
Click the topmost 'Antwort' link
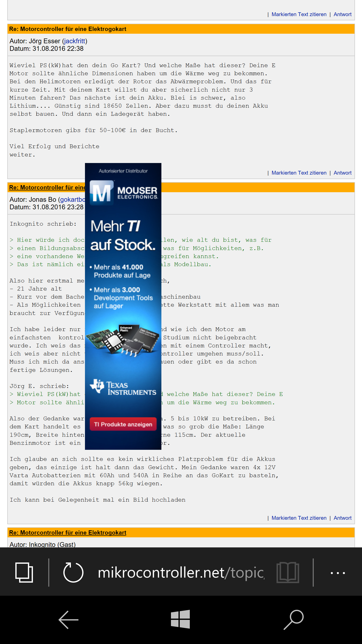coord(342,14)
